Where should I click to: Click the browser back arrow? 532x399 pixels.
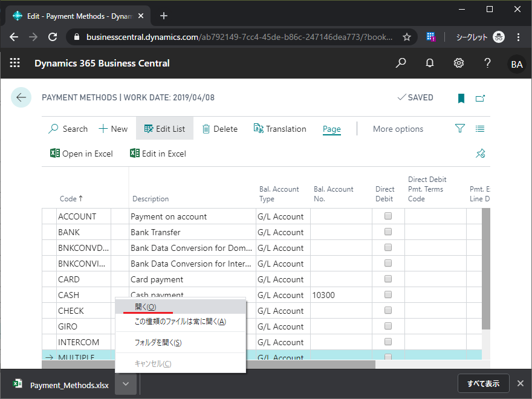14,37
